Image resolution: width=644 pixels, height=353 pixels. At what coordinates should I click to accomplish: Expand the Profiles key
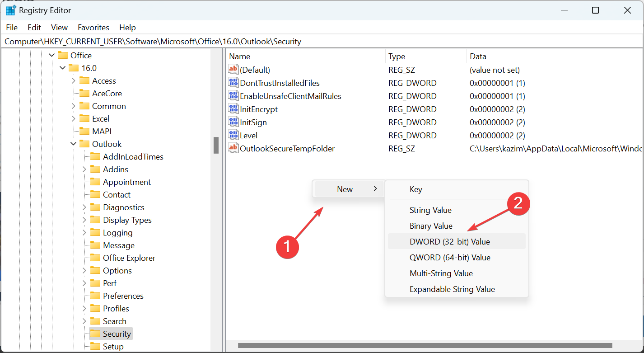(84, 308)
